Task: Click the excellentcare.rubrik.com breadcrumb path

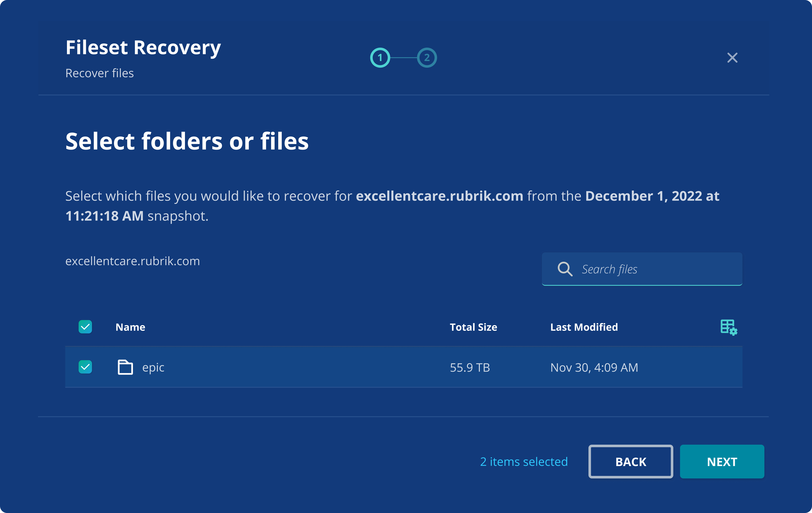Action: click(x=132, y=261)
